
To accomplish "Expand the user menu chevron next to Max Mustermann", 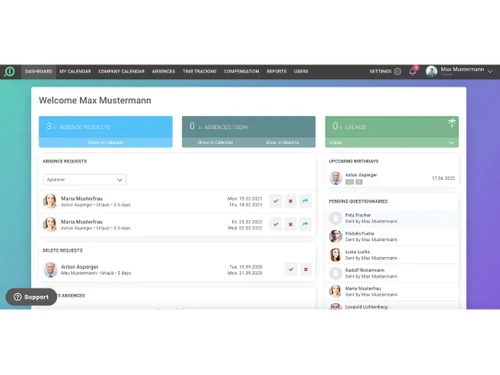I will pyautogui.click(x=490, y=71).
